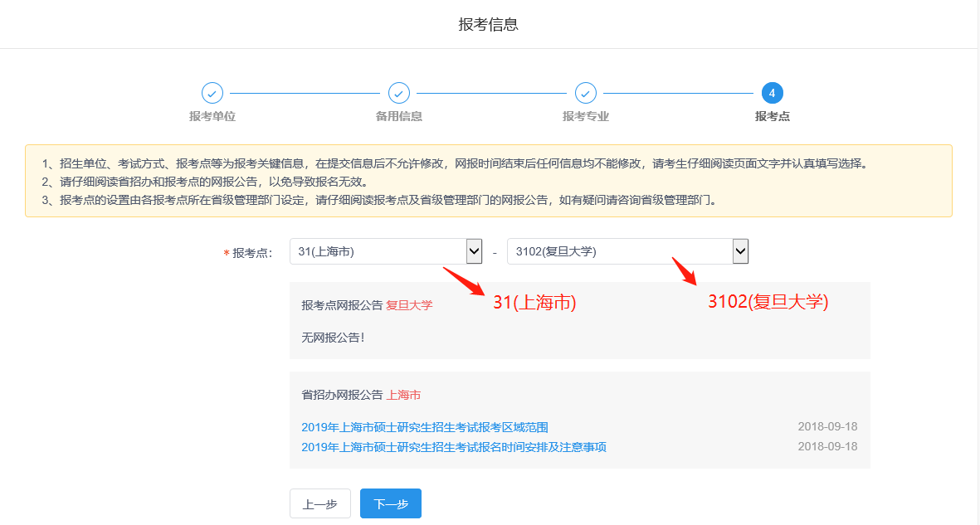The height and width of the screenshot is (525, 980).
Task: Click the 报考信息 page title
Action: [x=489, y=24]
